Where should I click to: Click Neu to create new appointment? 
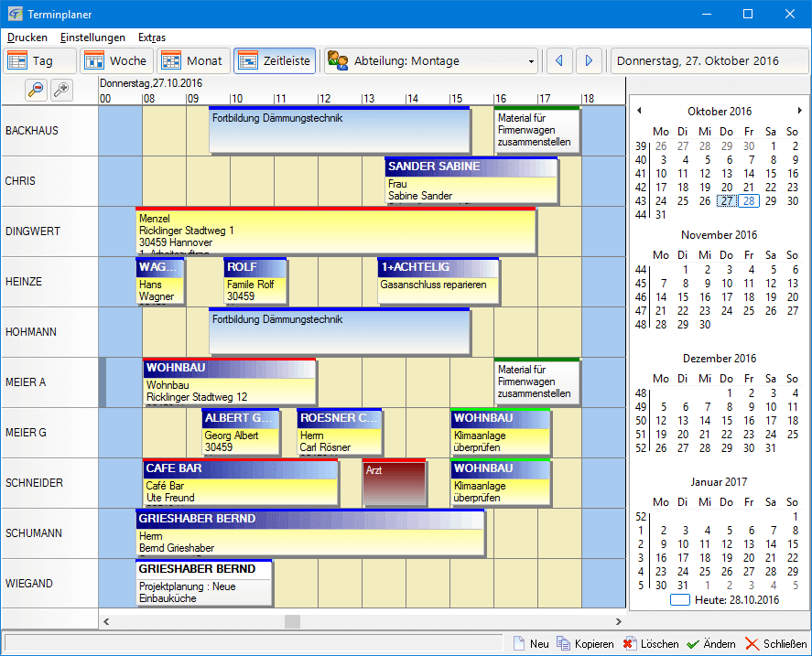coord(531,644)
